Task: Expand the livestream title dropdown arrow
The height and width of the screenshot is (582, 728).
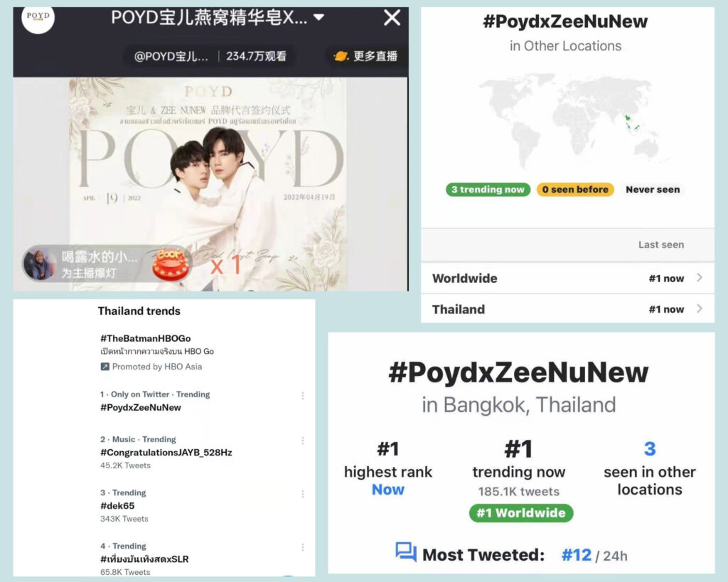Action: point(318,18)
